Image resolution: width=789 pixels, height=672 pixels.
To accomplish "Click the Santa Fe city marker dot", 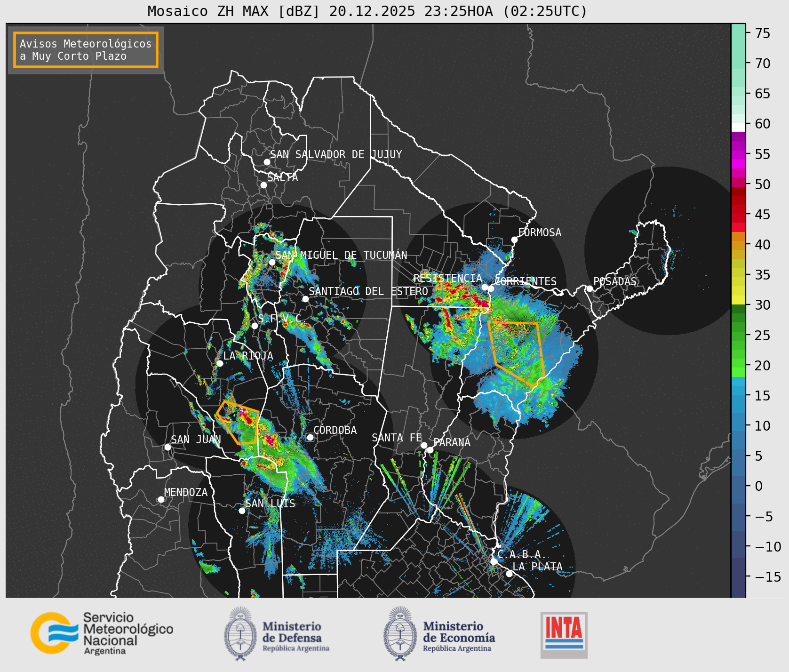I will click(424, 445).
